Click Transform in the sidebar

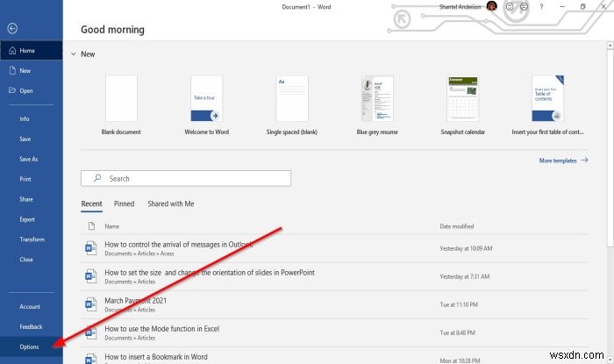click(x=32, y=239)
